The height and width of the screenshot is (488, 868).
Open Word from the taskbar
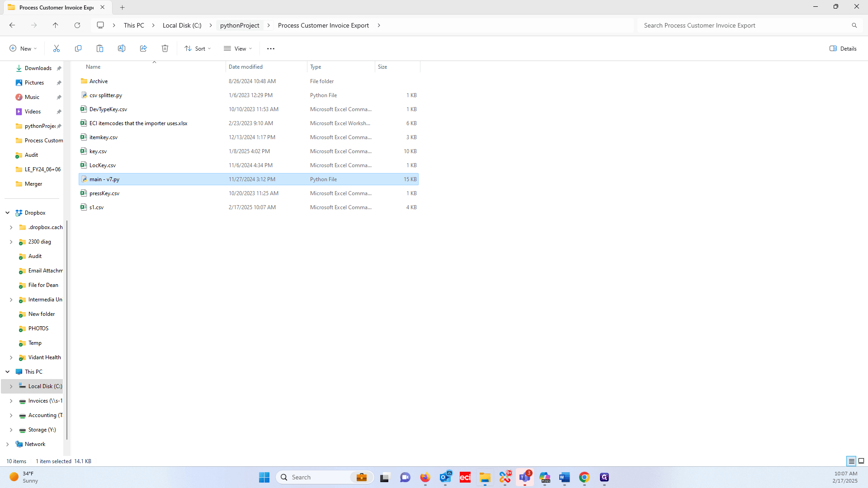(564, 477)
